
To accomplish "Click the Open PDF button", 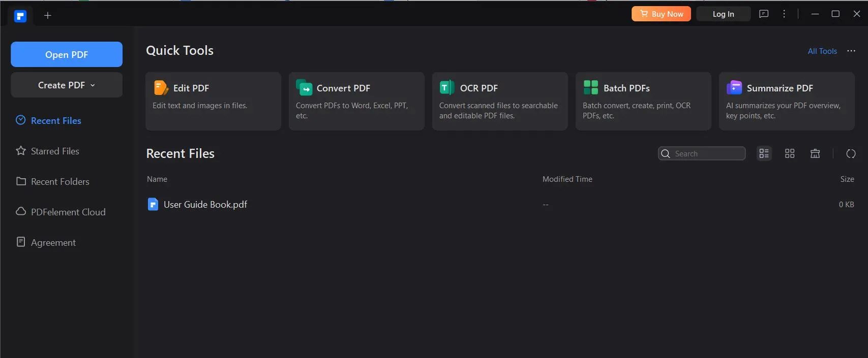I will click(67, 54).
